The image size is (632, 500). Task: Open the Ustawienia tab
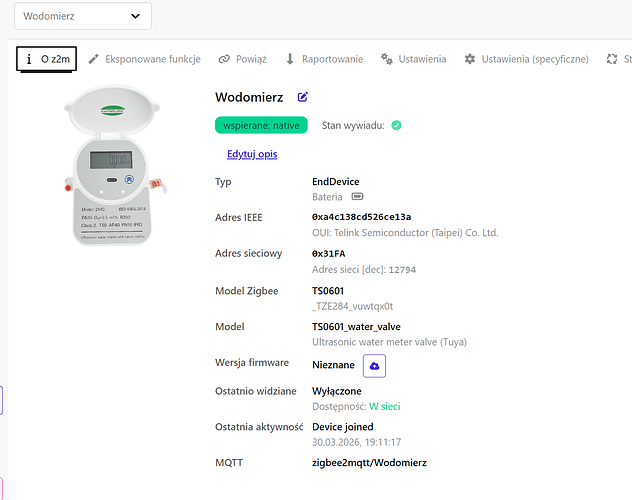point(414,59)
